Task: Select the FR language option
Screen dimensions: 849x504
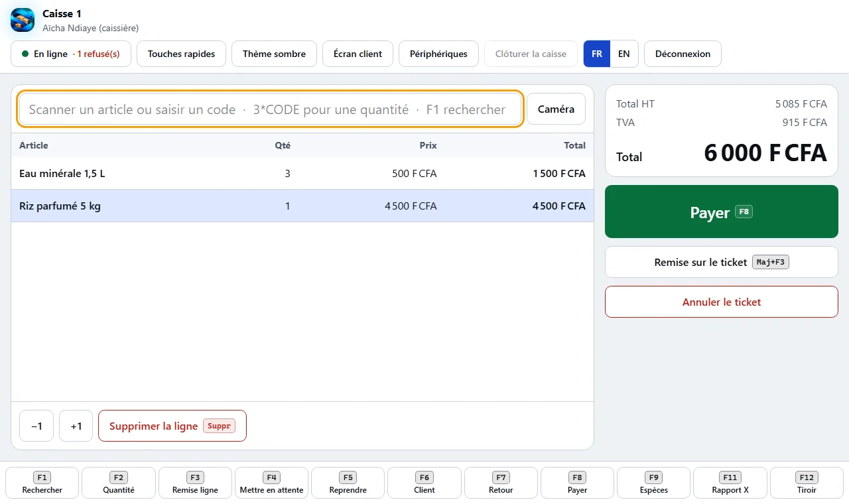Action: [597, 54]
